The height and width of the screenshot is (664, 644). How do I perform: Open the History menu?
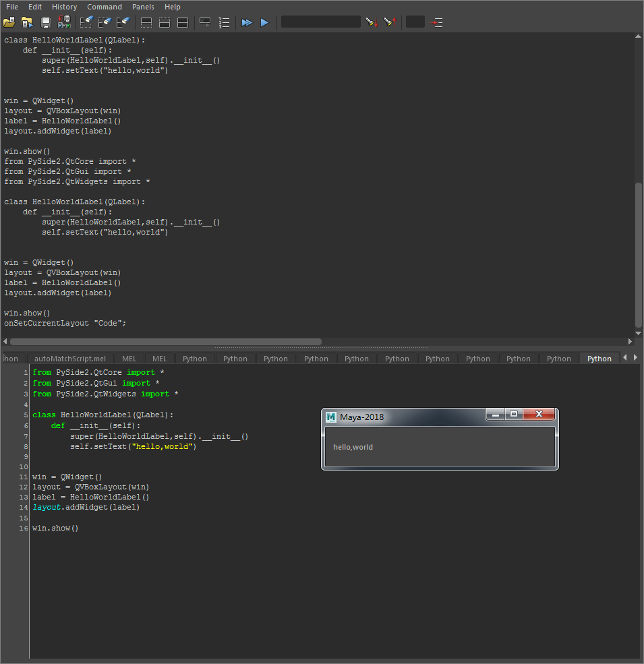(x=64, y=7)
